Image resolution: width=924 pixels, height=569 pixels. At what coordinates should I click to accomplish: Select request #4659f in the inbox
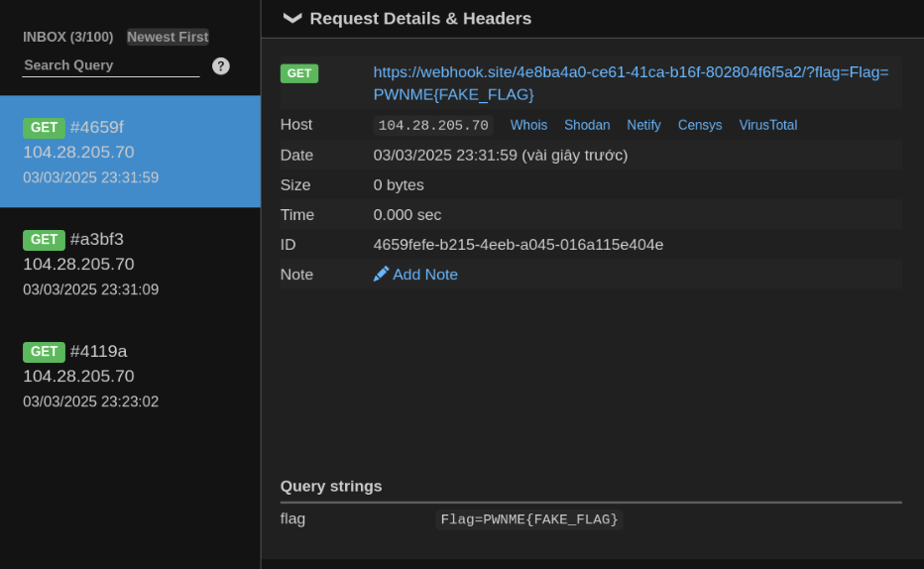[130, 152]
